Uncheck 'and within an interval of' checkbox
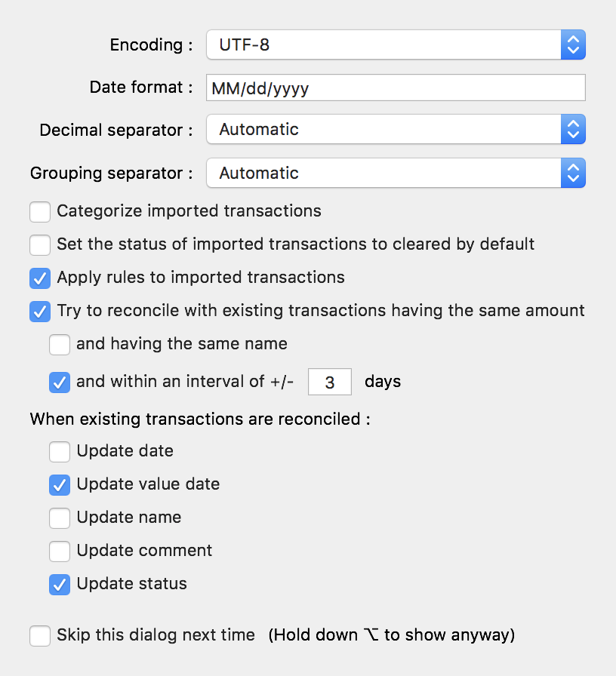This screenshot has width=616, height=676. coord(60,383)
